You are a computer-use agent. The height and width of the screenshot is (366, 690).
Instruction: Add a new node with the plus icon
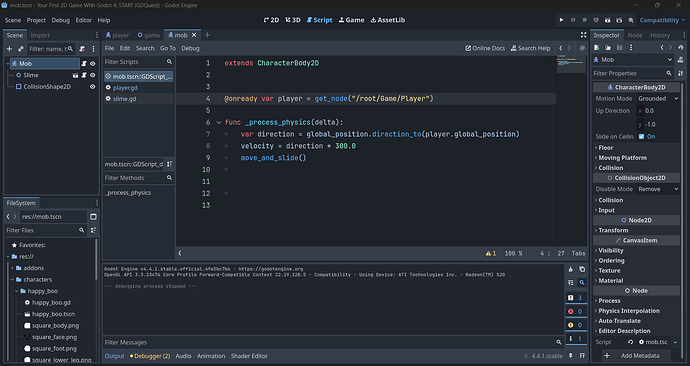click(x=9, y=49)
